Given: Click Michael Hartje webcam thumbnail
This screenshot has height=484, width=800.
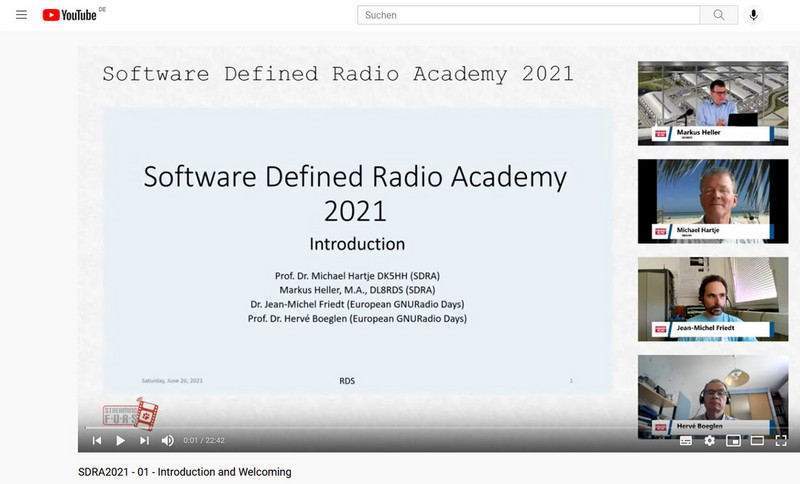Looking at the screenshot, I should pos(713,201).
